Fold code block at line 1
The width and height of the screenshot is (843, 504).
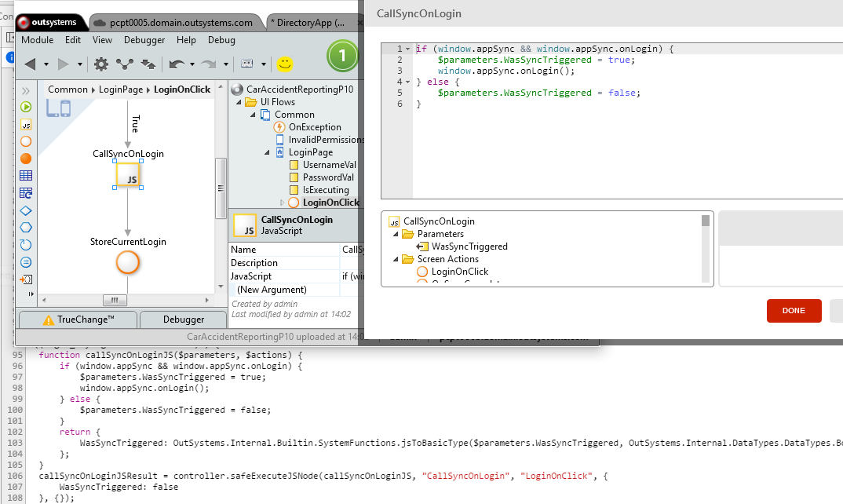pos(407,49)
